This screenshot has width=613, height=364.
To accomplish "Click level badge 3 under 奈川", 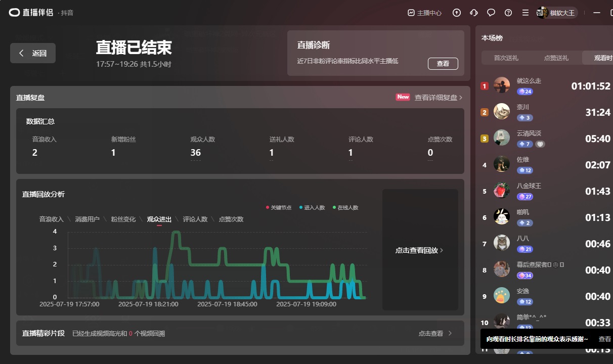I will click(x=524, y=118).
